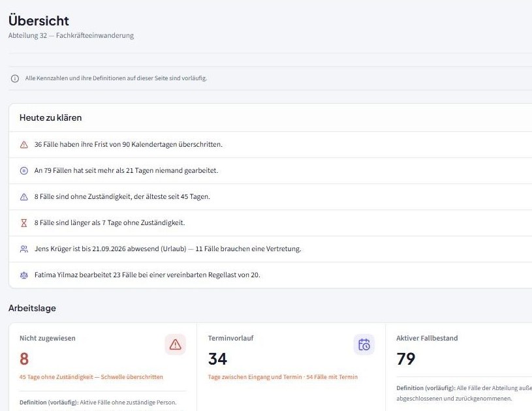
Task: Select the Nicht zugewiesen card value 8
Action: click(24, 359)
